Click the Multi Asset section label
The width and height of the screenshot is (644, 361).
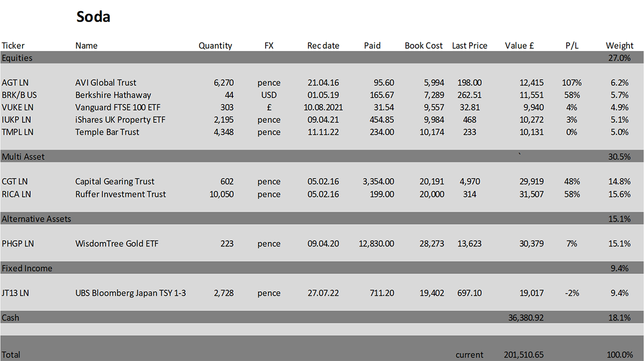[23, 157]
